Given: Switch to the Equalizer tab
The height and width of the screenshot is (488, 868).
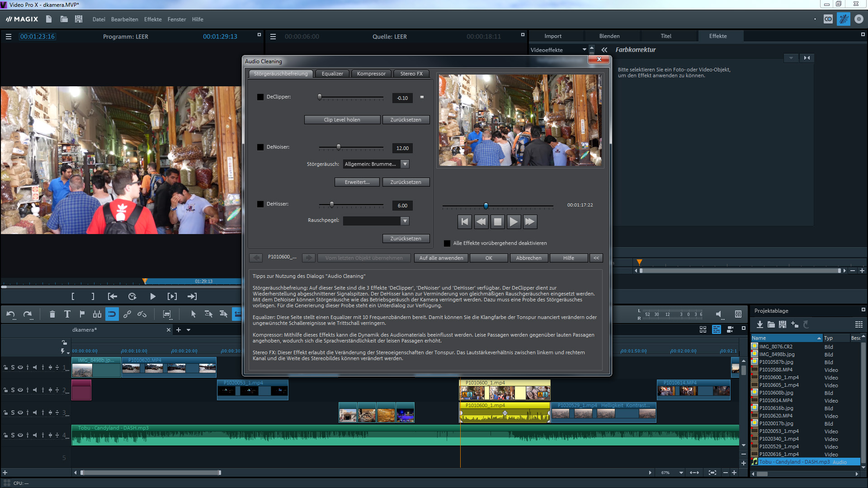Looking at the screenshot, I should [332, 74].
